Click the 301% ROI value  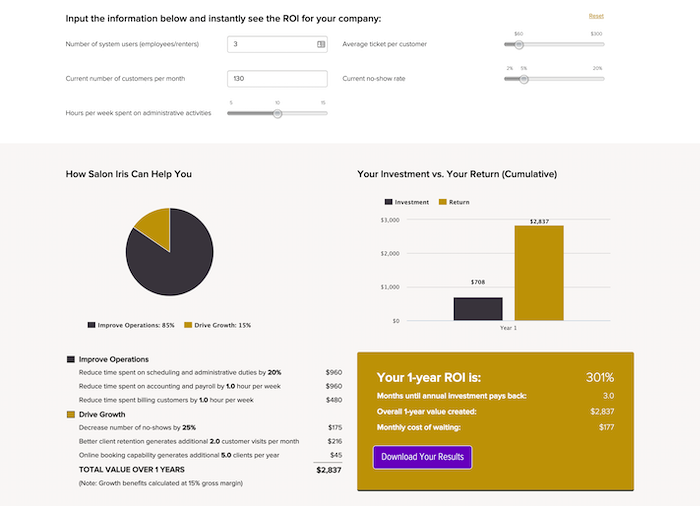tap(600, 378)
